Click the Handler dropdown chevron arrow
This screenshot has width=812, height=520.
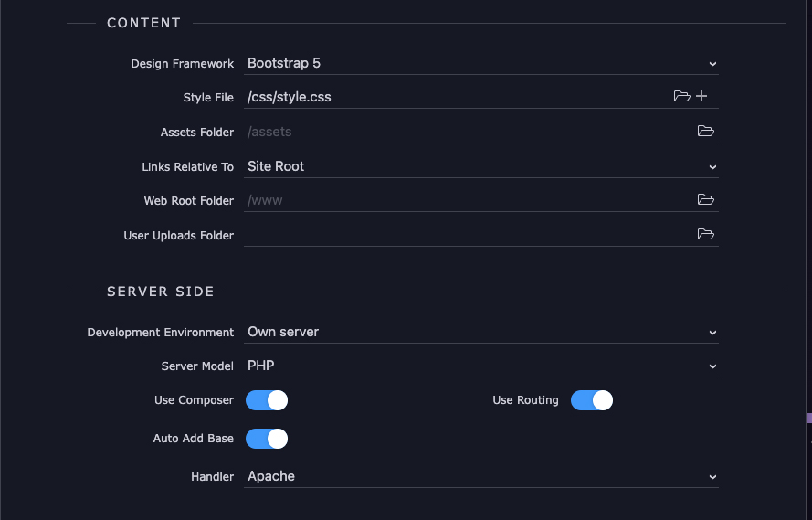click(x=712, y=477)
